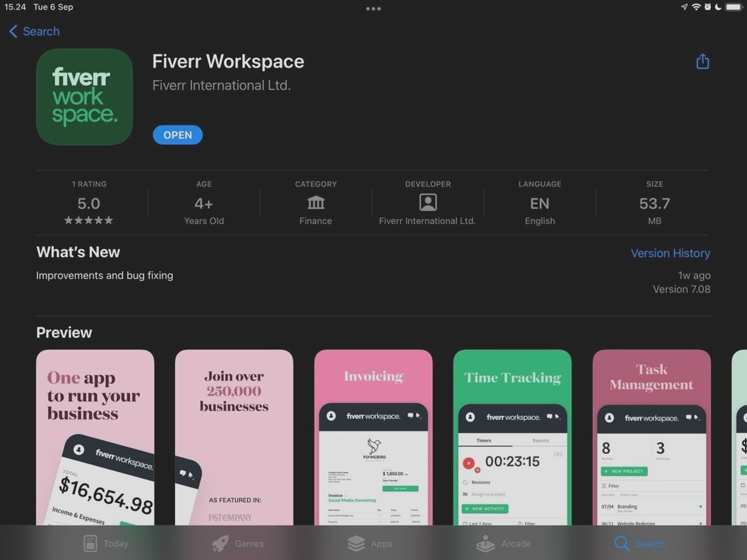
Task: Switch to the Arcade tab
Action: [504, 543]
